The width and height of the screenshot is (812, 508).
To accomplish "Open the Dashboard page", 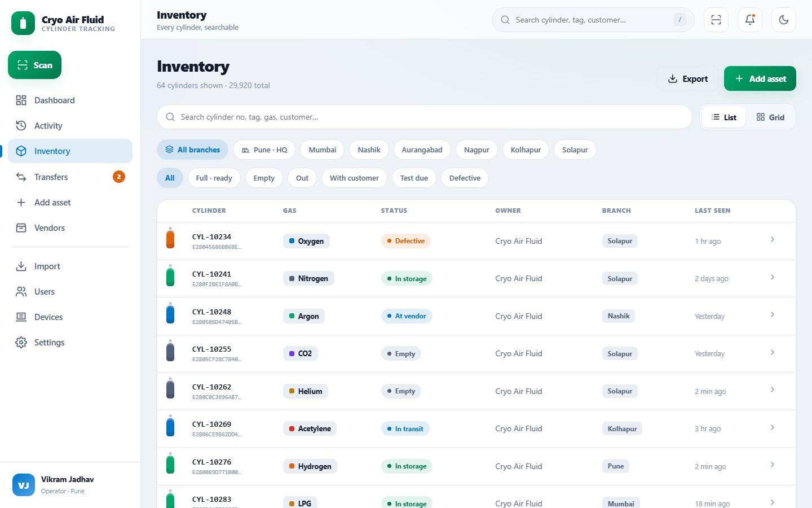I will [70, 100].
